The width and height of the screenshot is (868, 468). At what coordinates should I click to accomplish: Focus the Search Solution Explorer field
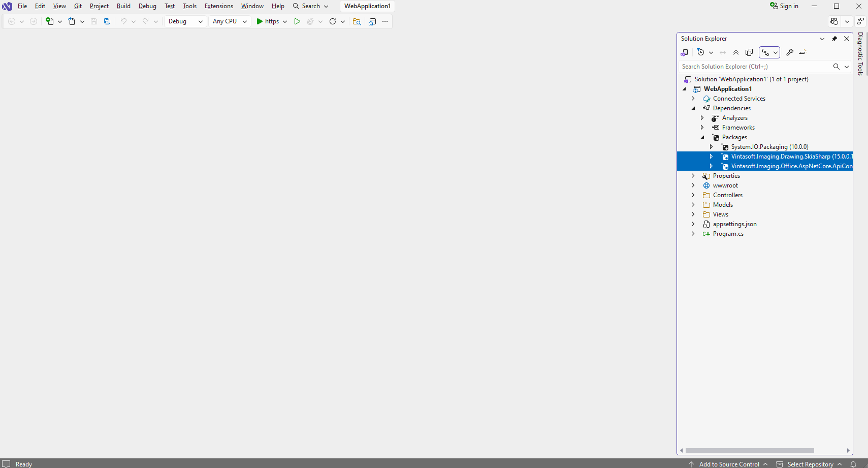(755, 67)
